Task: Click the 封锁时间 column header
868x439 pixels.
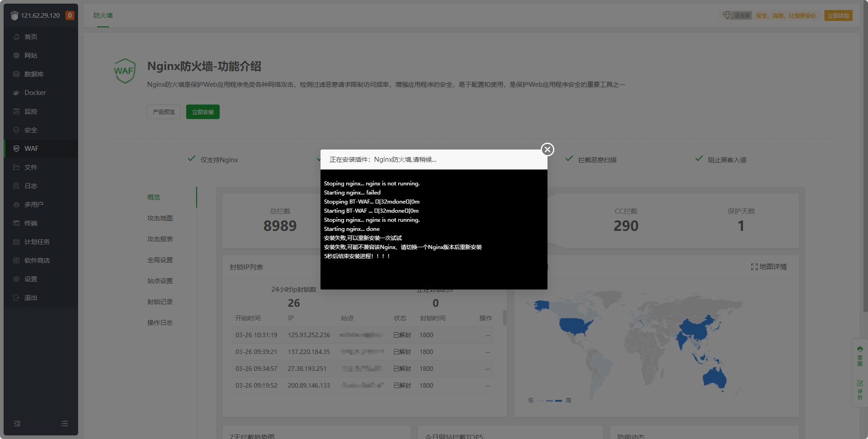Action: click(x=433, y=318)
